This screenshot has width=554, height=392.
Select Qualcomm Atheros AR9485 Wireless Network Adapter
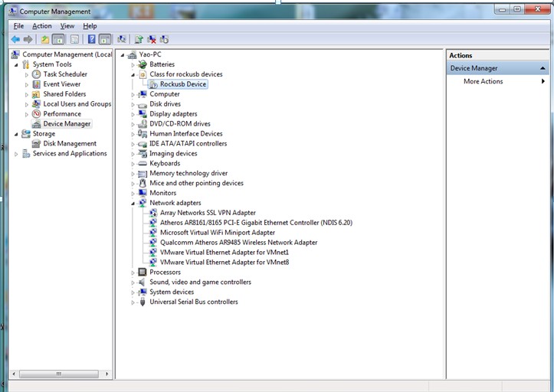coord(238,243)
